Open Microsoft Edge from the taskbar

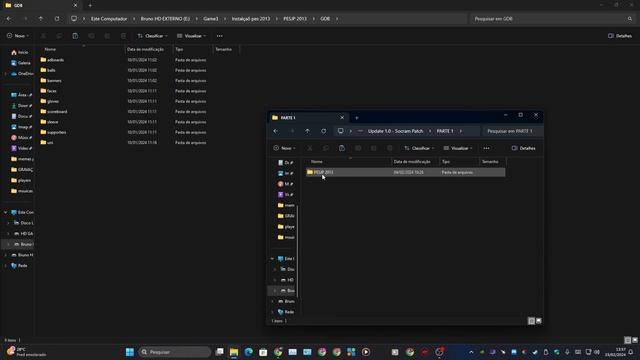(249, 352)
